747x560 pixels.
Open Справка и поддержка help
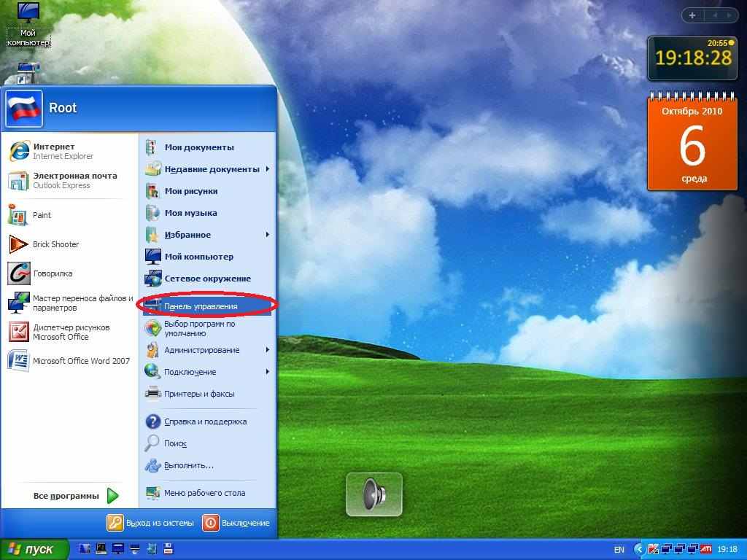[x=208, y=421]
